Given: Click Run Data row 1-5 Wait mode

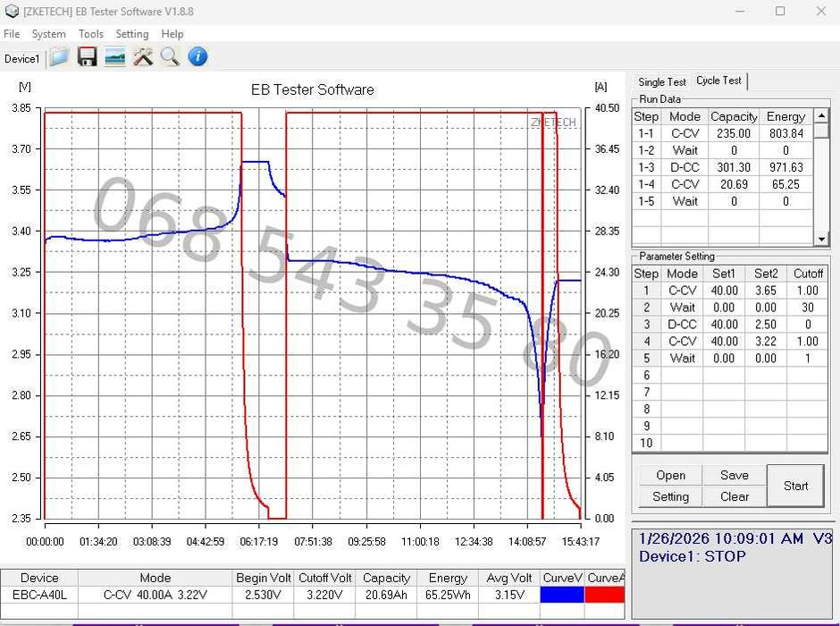Looking at the screenshot, I should pos(685,201).
